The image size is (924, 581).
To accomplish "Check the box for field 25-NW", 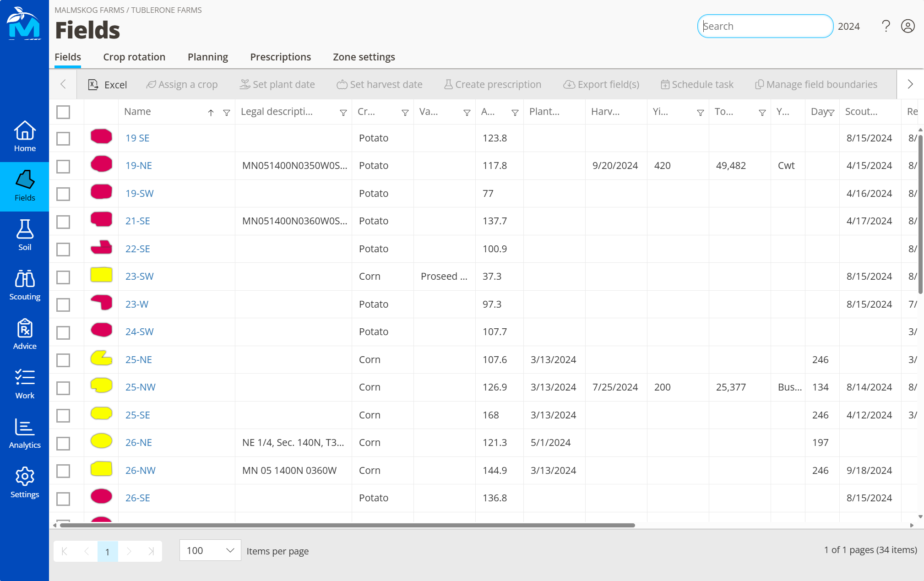I will pos(63,388).
